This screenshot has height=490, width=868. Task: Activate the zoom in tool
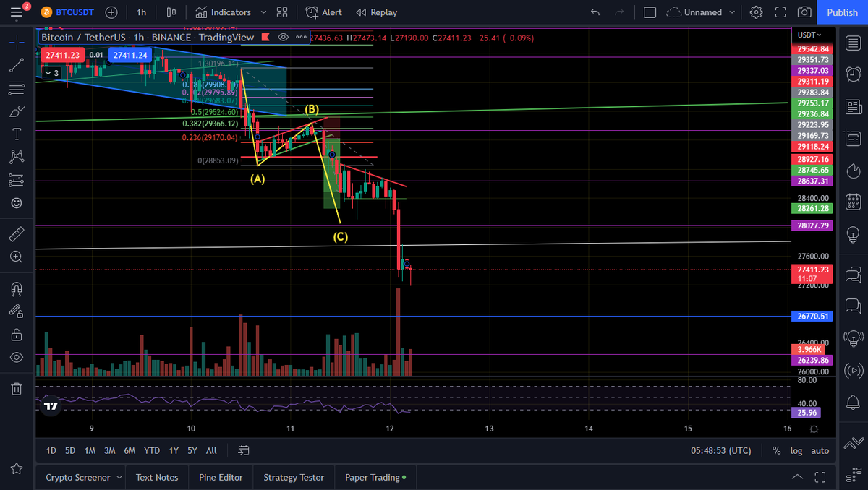click(x=16, y=257)
